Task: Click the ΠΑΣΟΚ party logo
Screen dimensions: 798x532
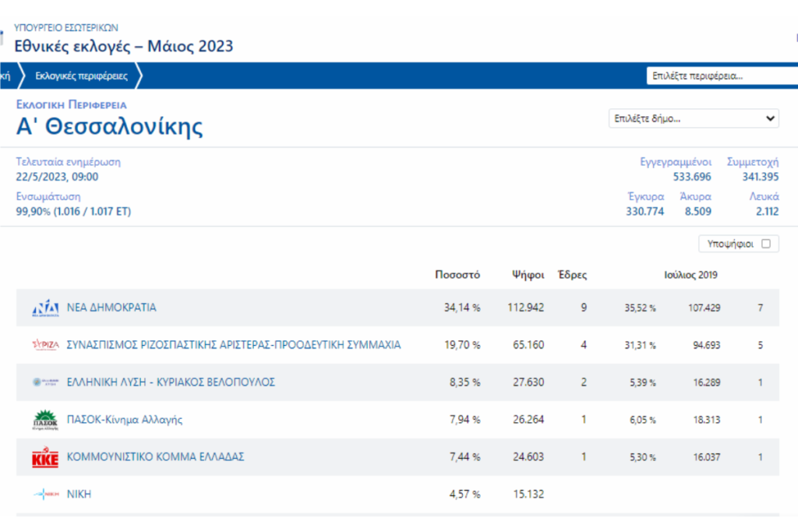Action: pos(45,420)
